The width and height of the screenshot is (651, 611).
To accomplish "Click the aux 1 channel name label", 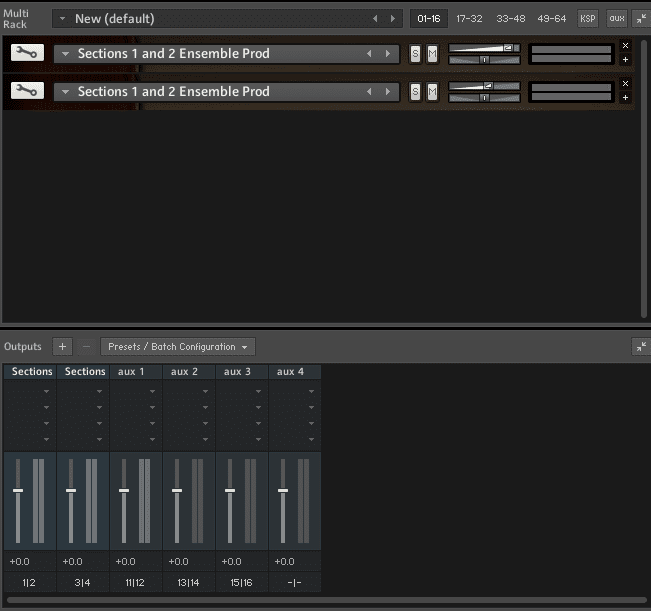I will [130, 372].
